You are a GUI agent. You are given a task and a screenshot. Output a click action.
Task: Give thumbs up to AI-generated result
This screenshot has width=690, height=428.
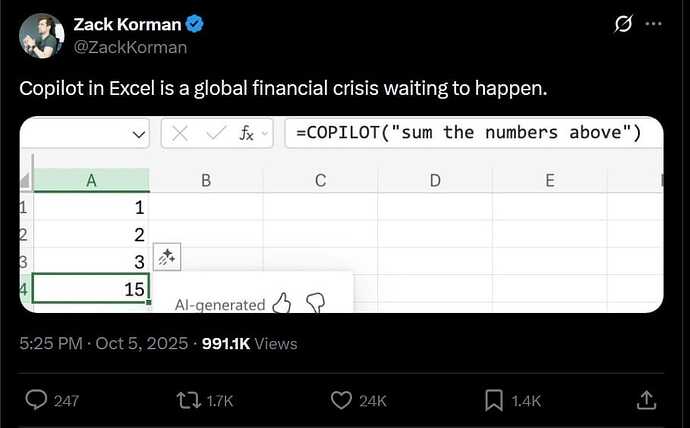coord(282,302)
